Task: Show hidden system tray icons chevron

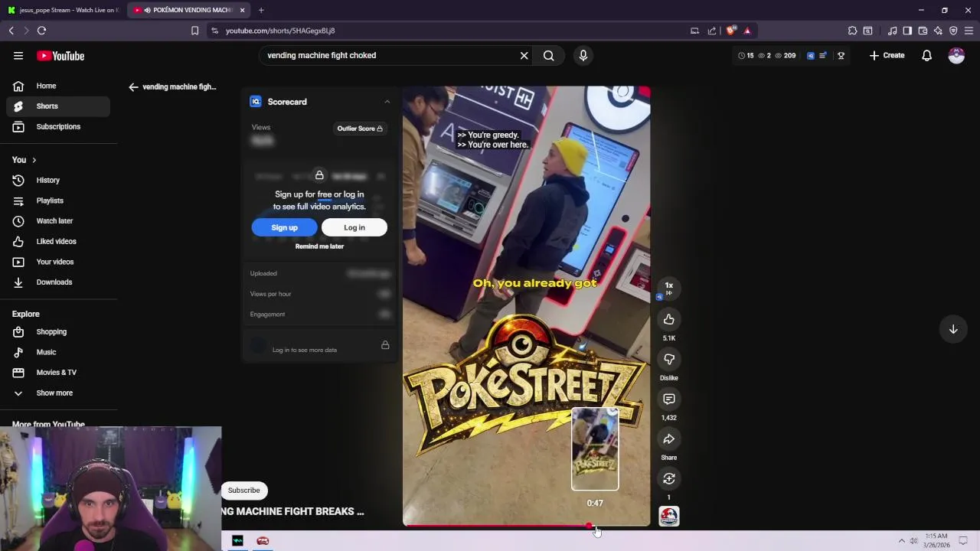Action: 901,541
